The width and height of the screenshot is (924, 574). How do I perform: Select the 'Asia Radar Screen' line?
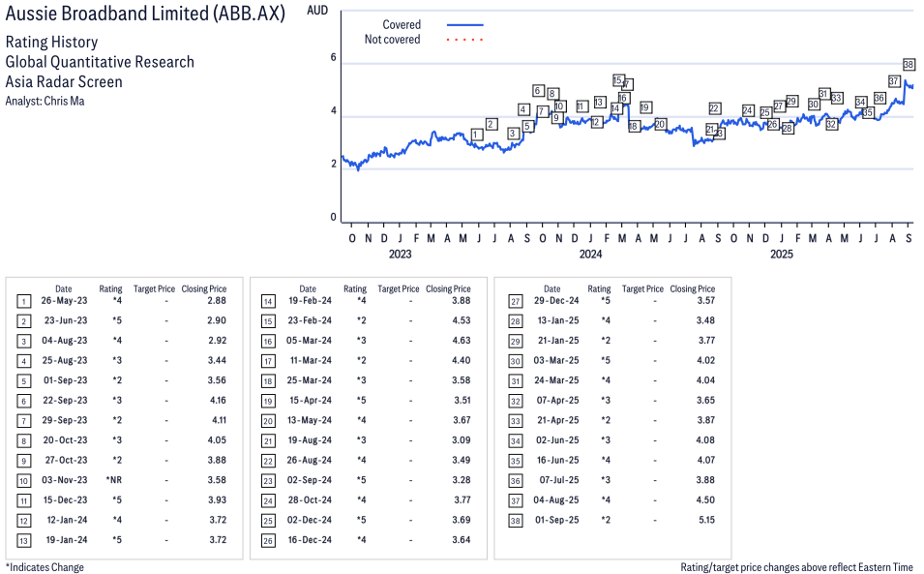click(64, 82)
